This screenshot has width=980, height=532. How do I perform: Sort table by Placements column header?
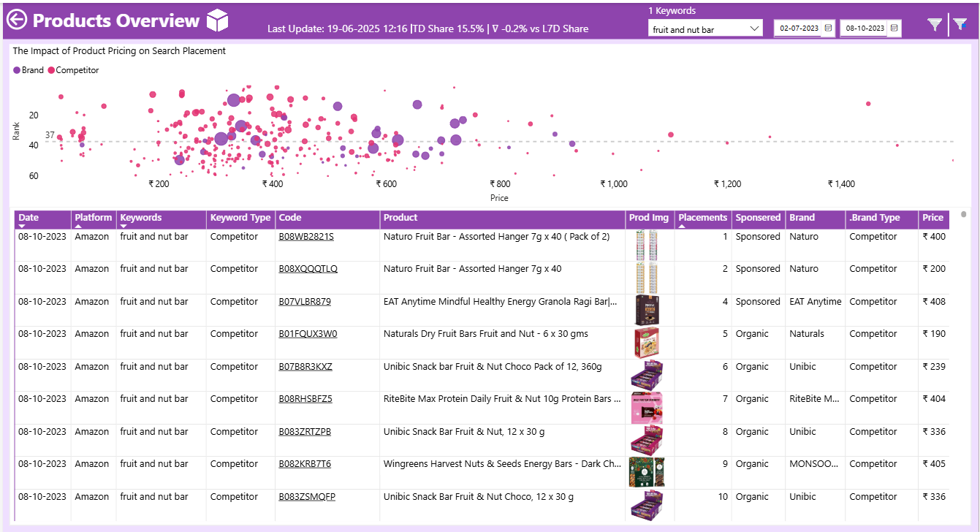702,218
